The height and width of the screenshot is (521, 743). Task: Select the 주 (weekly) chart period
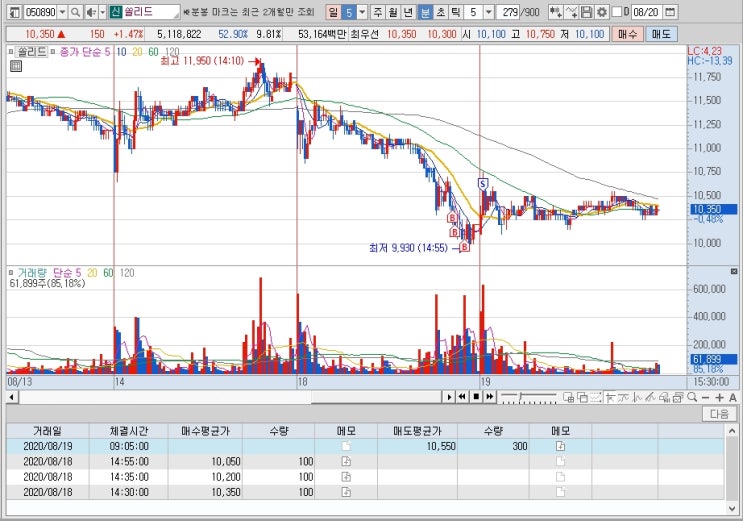tap(378, 12)
